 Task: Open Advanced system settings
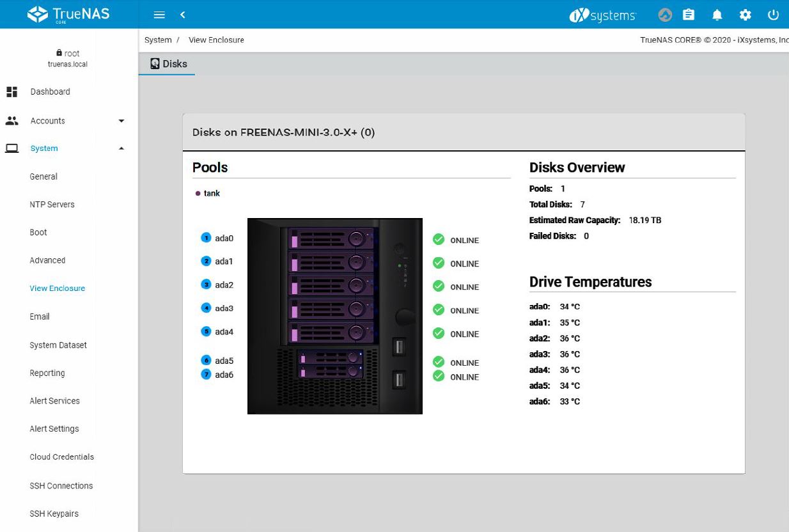47,260
